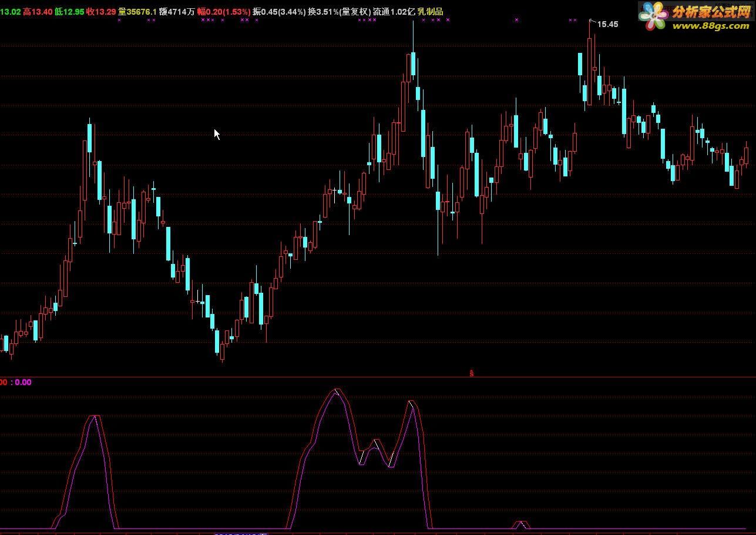Screen dimensions: 756x535
Task: Select the high price 高13.40 value
Action: coord(38,11)
